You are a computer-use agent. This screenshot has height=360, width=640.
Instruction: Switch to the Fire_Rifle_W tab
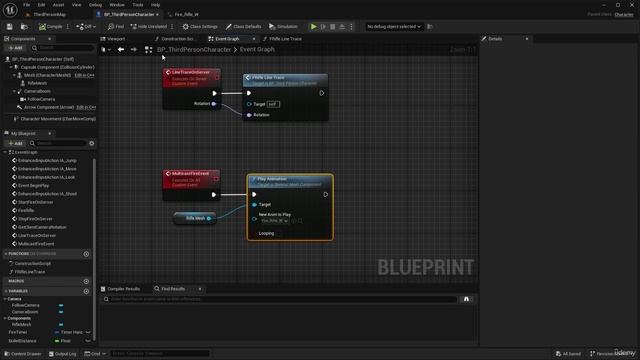point(186,14)
